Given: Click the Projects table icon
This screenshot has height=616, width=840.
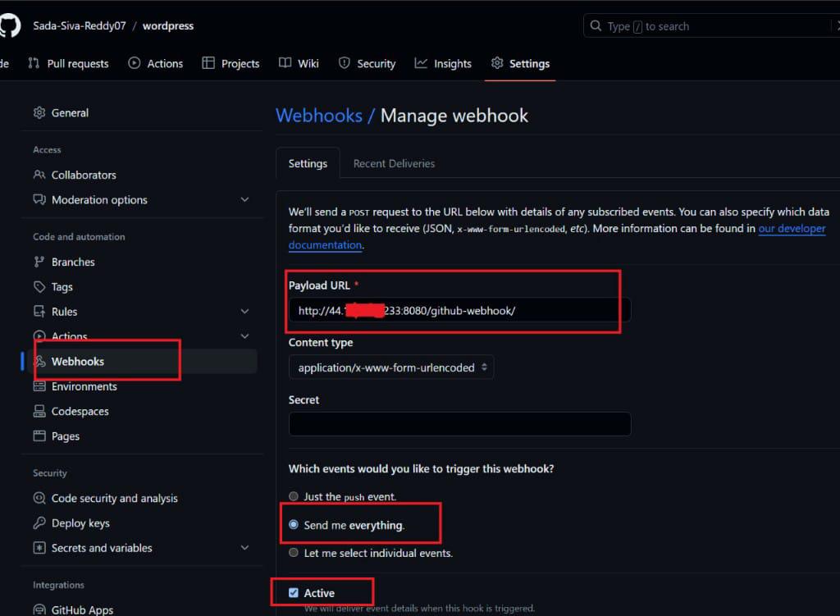Looking at the screenshot, I should pos(208,63).
